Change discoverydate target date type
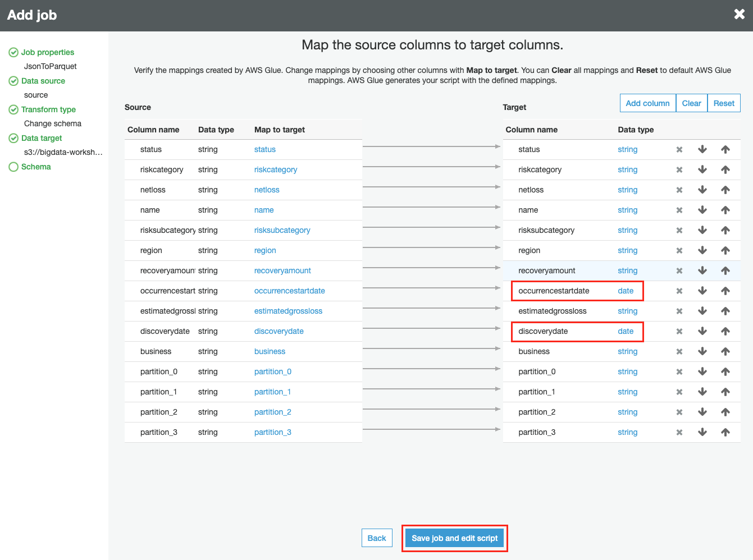 click(x=626, y=332)
